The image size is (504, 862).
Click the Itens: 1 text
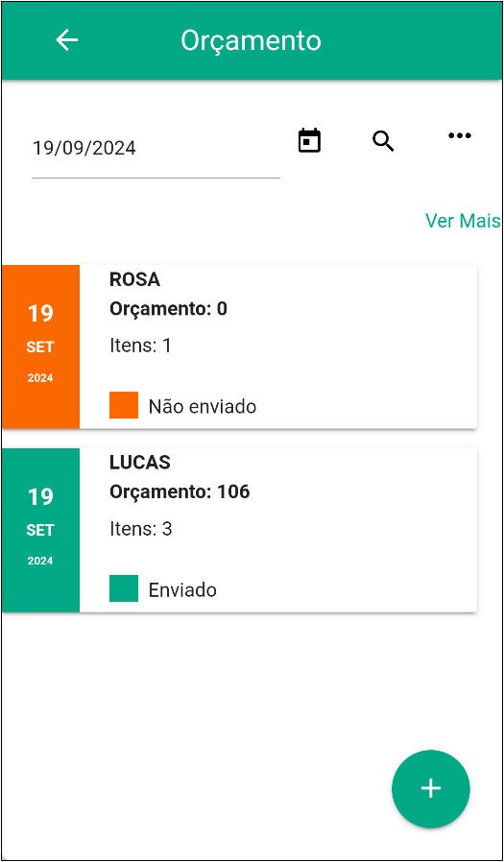click(x=140, y=346)
